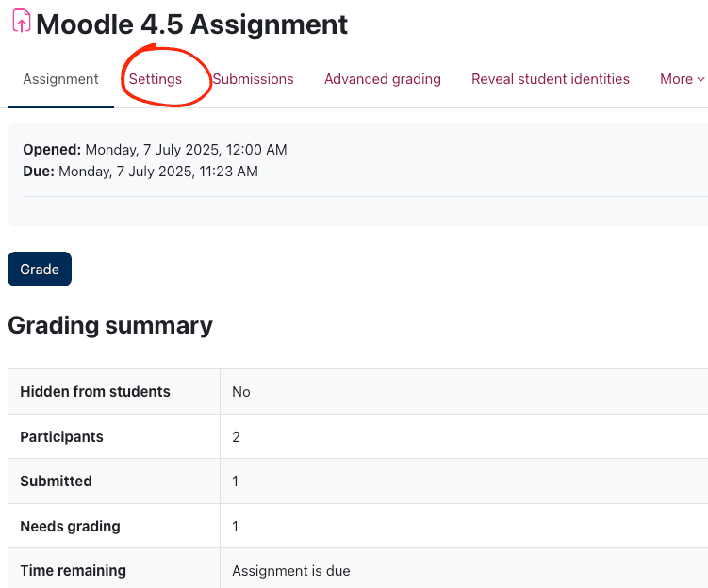Select the Needs grading row label
This screenshot has width=708, height=588.
[x=70, y=526]
